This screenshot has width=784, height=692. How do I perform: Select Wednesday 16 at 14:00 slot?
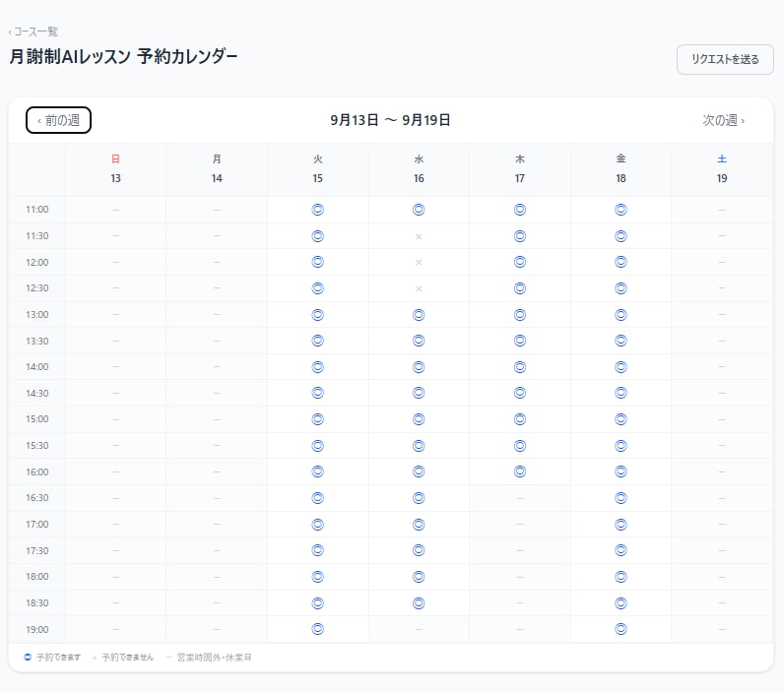pyautogui.click(x=419, y=367)
